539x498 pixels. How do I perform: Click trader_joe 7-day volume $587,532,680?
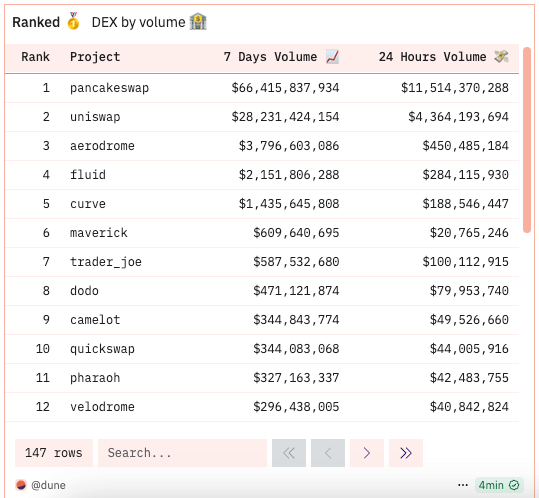point(296,262)
